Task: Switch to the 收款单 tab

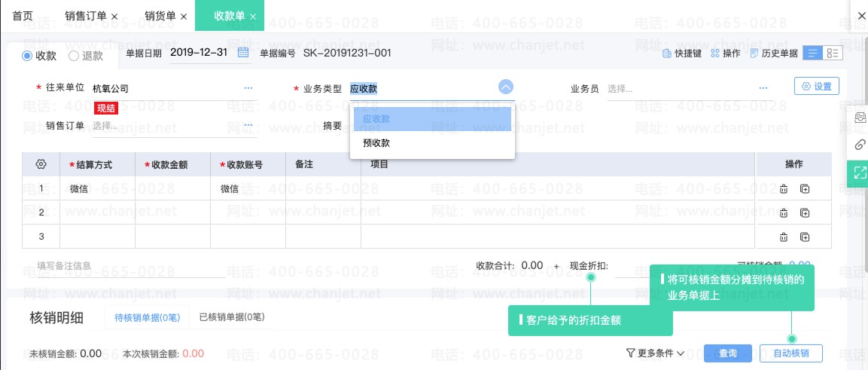Action: 229,16
